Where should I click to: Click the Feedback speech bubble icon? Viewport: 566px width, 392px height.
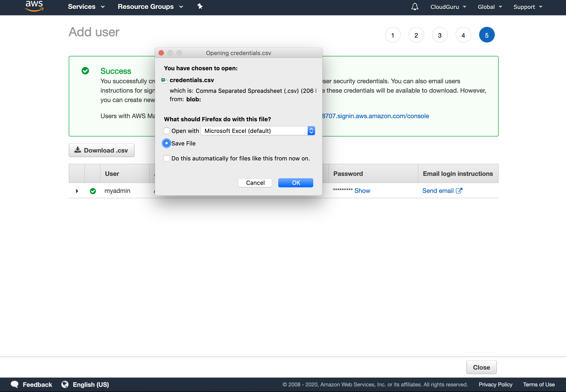click(x=14, y=384)
